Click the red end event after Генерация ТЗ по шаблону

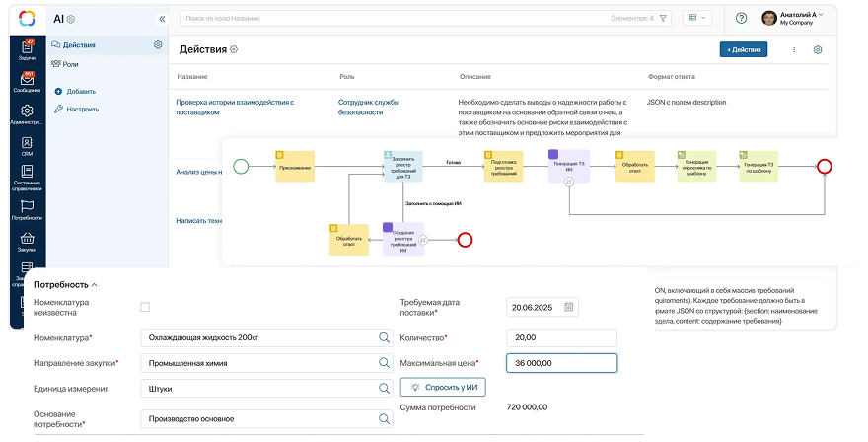pos(825,166)
